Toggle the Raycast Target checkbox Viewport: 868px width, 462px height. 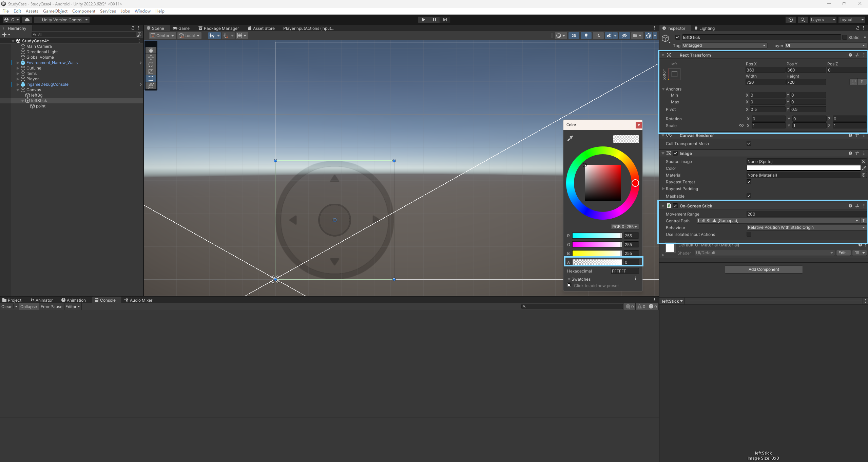[749, 182]
